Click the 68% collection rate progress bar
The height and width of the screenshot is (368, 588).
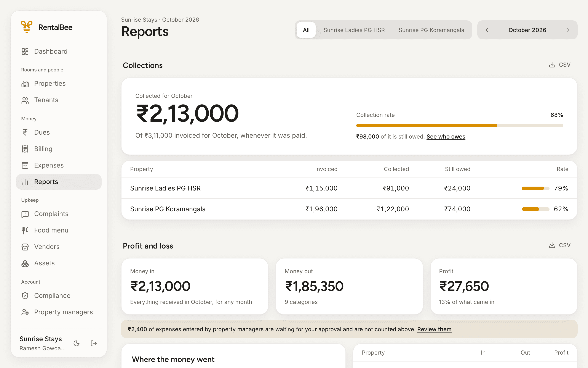459,126
